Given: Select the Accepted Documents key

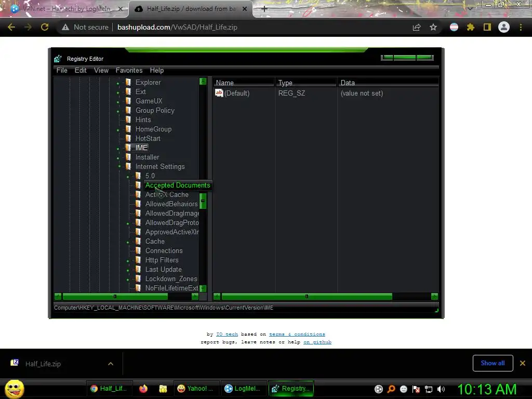Looking at the screenshot, I should click(x=178, y=185).
